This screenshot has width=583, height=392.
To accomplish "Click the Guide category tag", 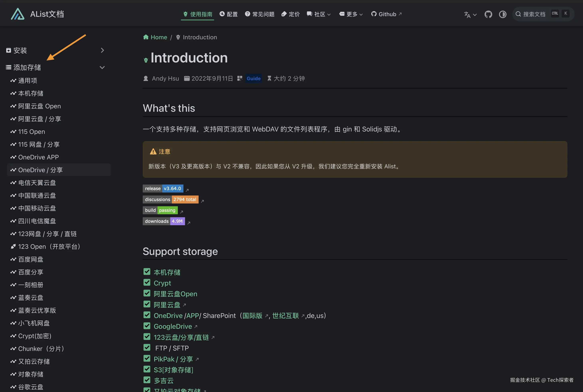I will coord(253,79).
